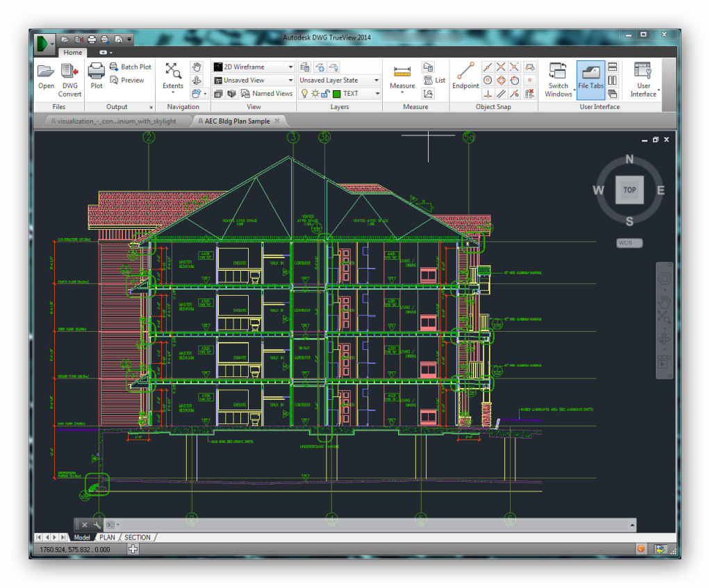Click the green TEXT layer color swatch
This screenshot has height=588, width=710.
tap(336, 94)
